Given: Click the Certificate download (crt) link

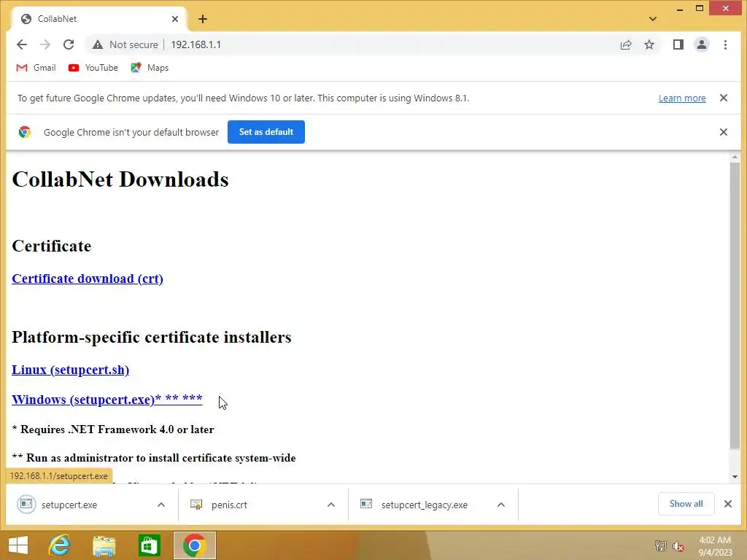Looking at the screenshot, I should click(88, 279).
